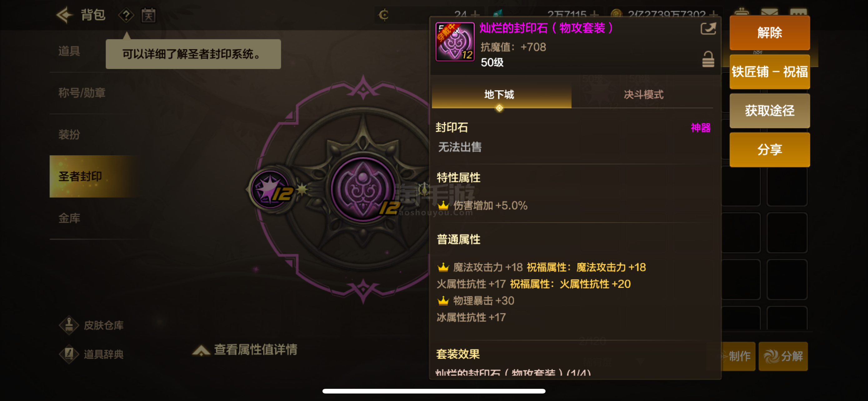Switch to the 决斗模式 tab

click(x=643, y=95)
